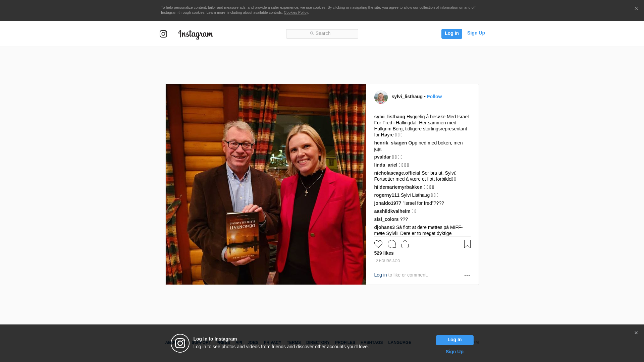This screenshot has height=362, width=644.
Task: Open the DIRECTORY footer link
Action: pos(318,343)
